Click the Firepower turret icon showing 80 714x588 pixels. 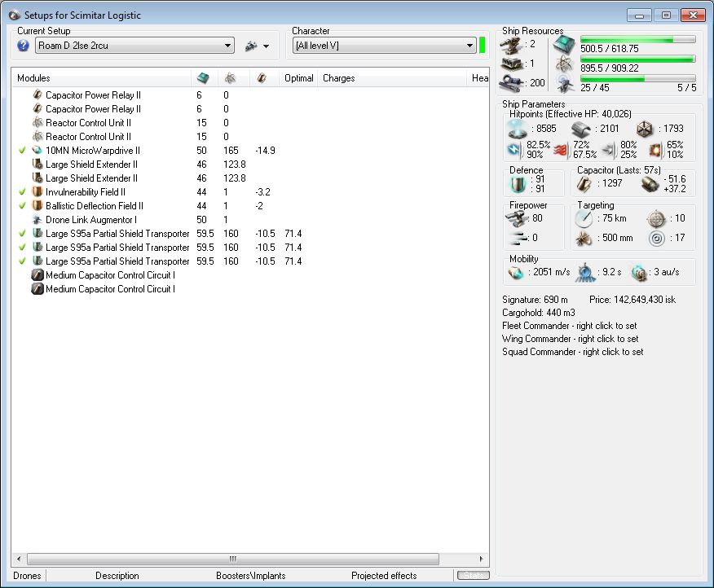[516, 219]
